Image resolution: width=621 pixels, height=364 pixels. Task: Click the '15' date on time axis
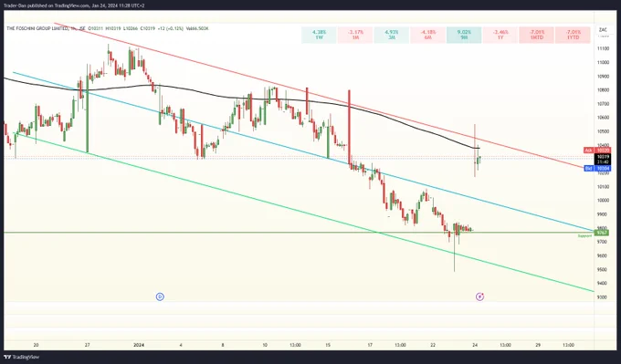tap(328, 345)
